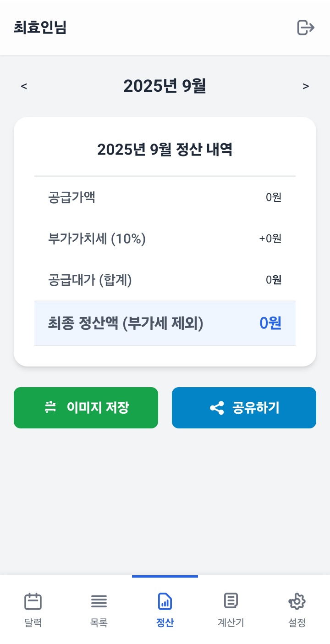The width and height of the screenshot is (330, 644).
Task: Switch to the 계산기 tab label
Action: [231, 623]
